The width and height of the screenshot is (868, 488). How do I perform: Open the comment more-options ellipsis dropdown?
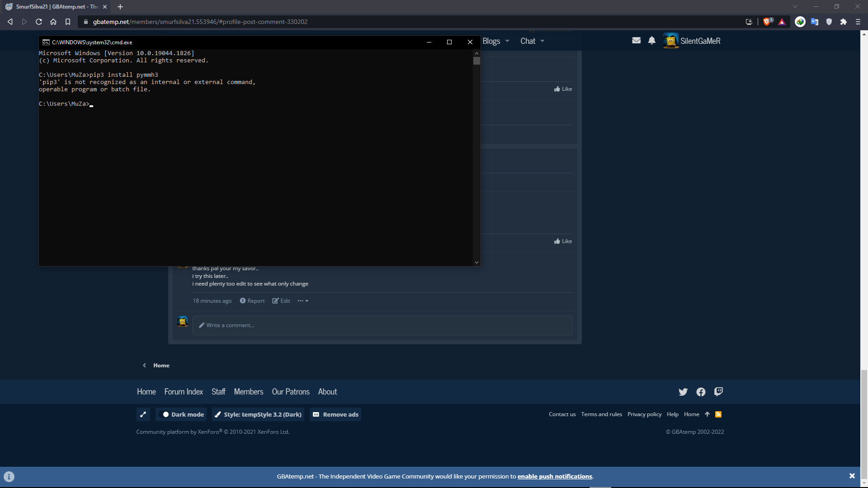(x=303, y=301)
